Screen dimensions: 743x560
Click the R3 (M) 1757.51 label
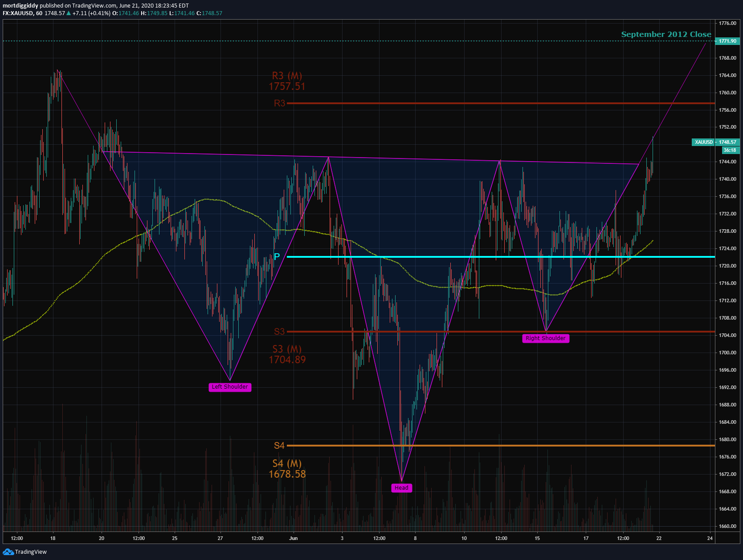pyautogui.click(x=287, y=81)
